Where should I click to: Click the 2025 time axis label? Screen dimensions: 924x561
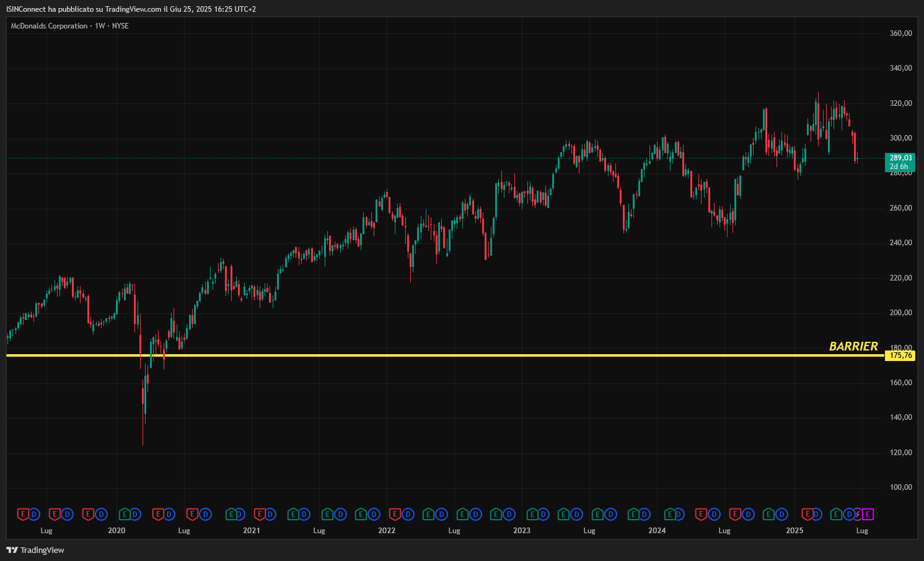794,531
